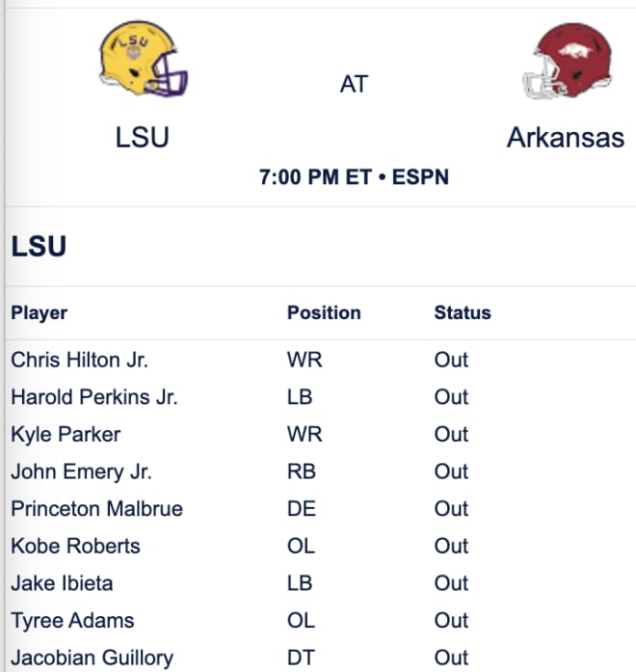This screenshot has height=672, width=636.
Task: Click Out status for Harold Perkins Jr.
Action: tap(451, 397)
